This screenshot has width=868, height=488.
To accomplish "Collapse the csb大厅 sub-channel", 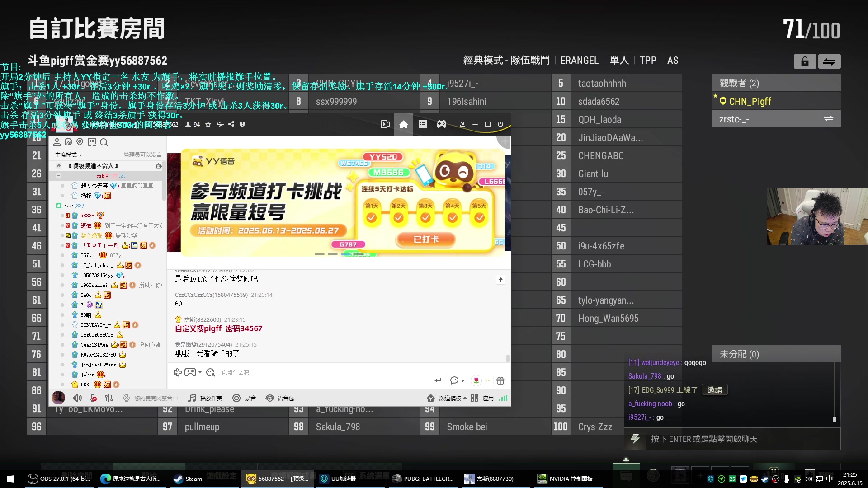I will pyautogui.click(x=58, y=176).
